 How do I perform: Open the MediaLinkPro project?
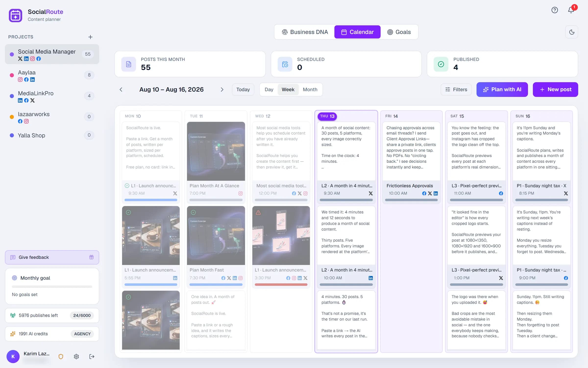click(x=52, y=96)
